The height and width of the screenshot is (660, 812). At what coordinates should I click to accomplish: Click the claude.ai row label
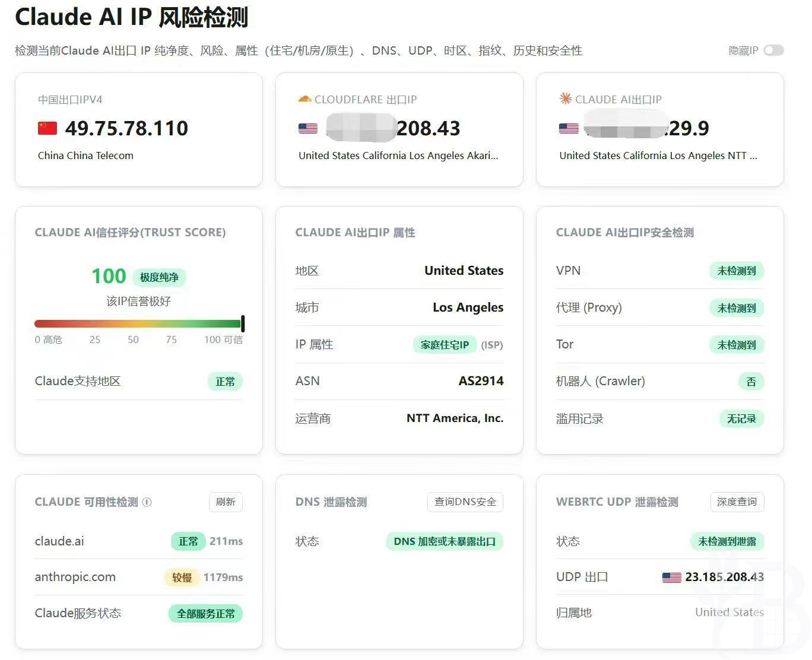point(59,541)
